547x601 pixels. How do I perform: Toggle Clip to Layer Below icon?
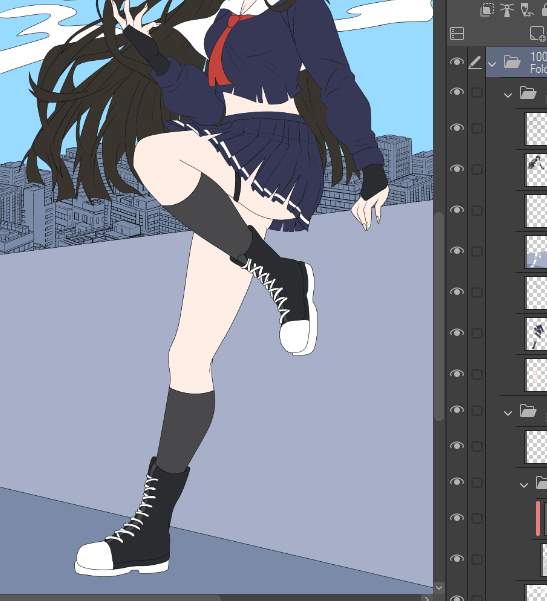[487, 10]
